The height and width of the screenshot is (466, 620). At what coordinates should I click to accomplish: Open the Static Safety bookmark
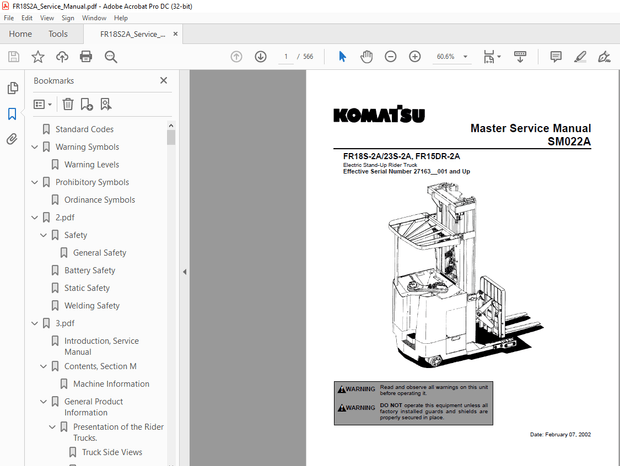(87, 288)
